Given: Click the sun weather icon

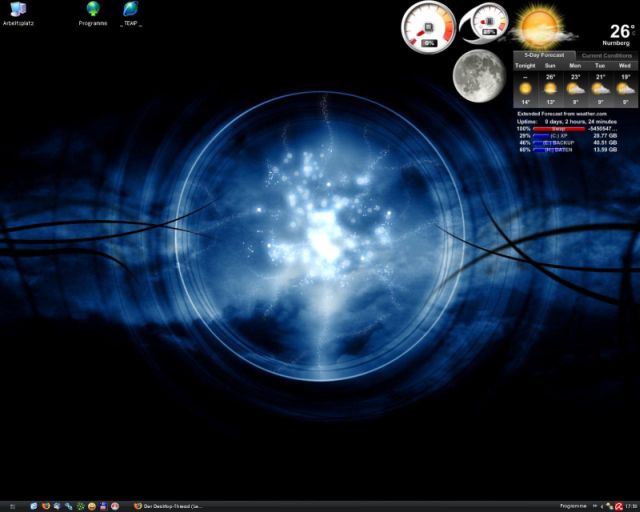Looking at the screenshot, I should (x=539, y=25).
